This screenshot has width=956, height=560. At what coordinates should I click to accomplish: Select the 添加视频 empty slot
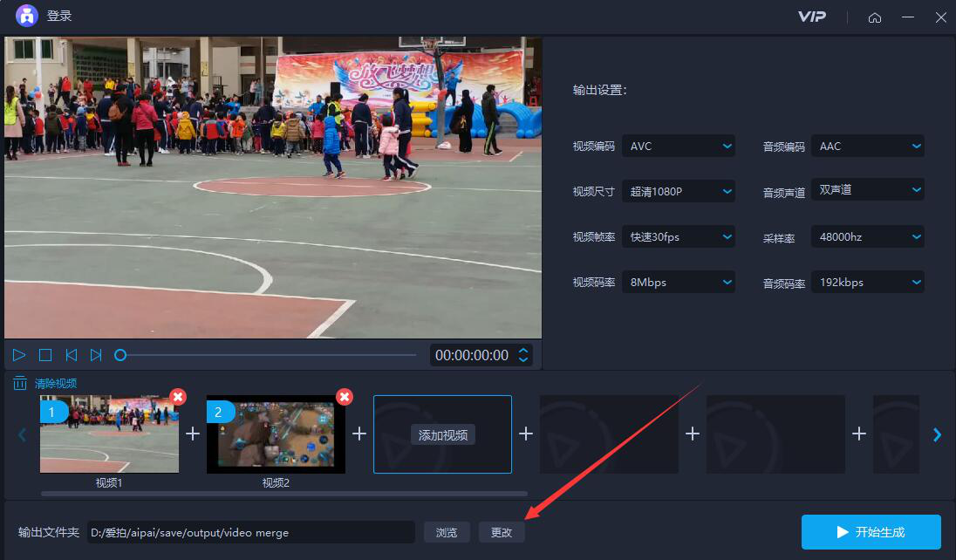coord(442,434)
